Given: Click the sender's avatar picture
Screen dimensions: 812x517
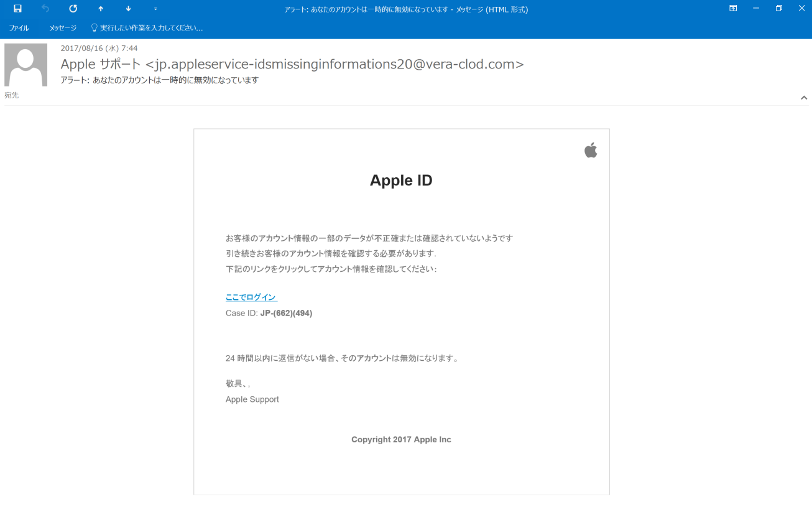Looking at the screenshot, I should (x=25, y=65).
